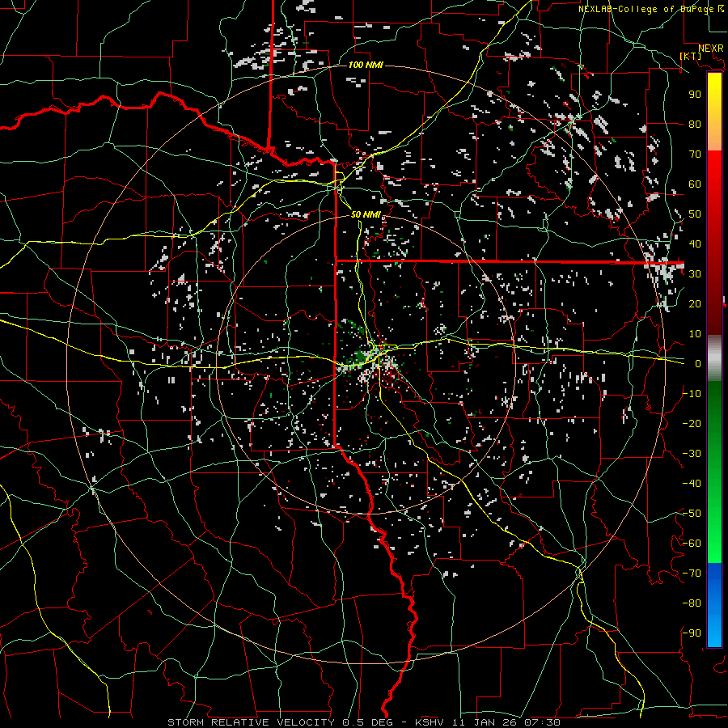Click the -50 value on velocity scale
The image size is (728, 728).
(692, 514)
